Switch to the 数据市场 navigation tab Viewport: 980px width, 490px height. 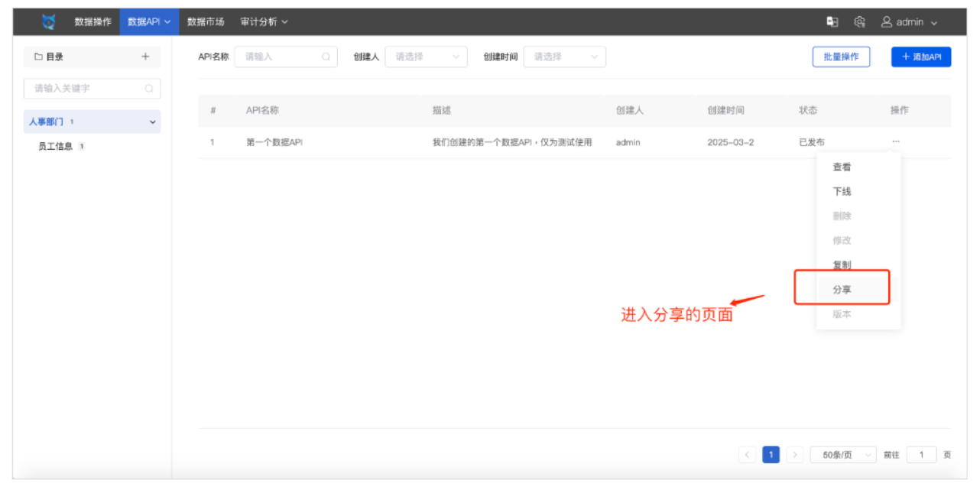205,21
